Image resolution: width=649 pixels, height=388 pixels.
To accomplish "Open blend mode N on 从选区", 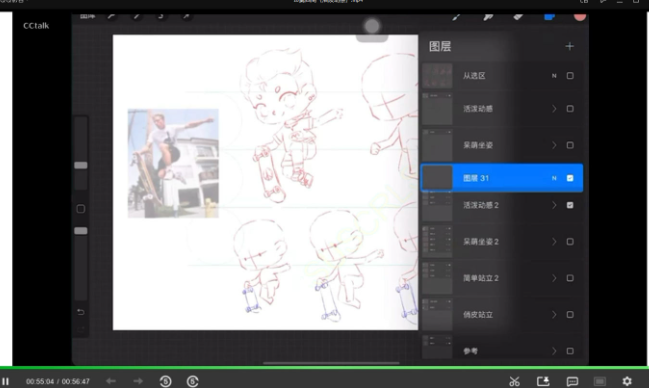I will (554, 76).
